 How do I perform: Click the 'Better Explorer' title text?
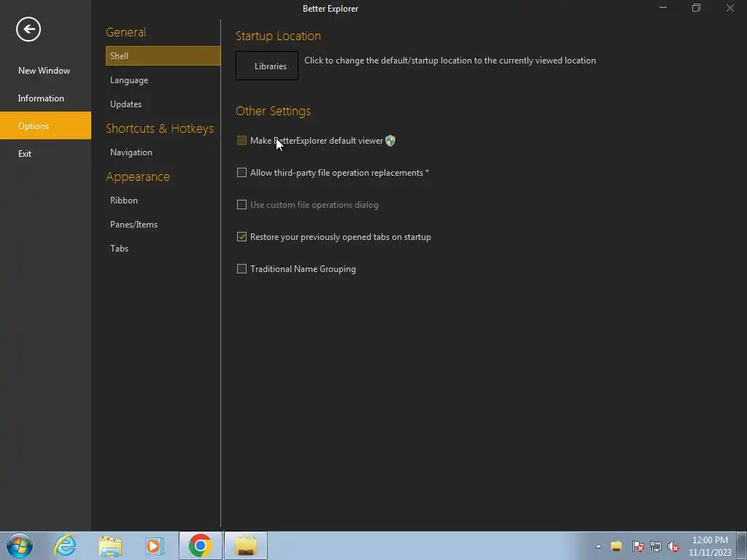[x=330, y=9]
